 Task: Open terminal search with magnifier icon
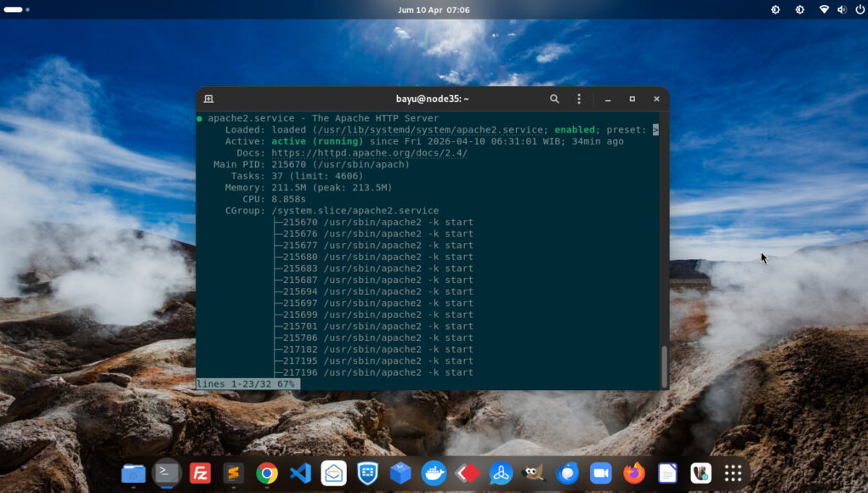554,99
